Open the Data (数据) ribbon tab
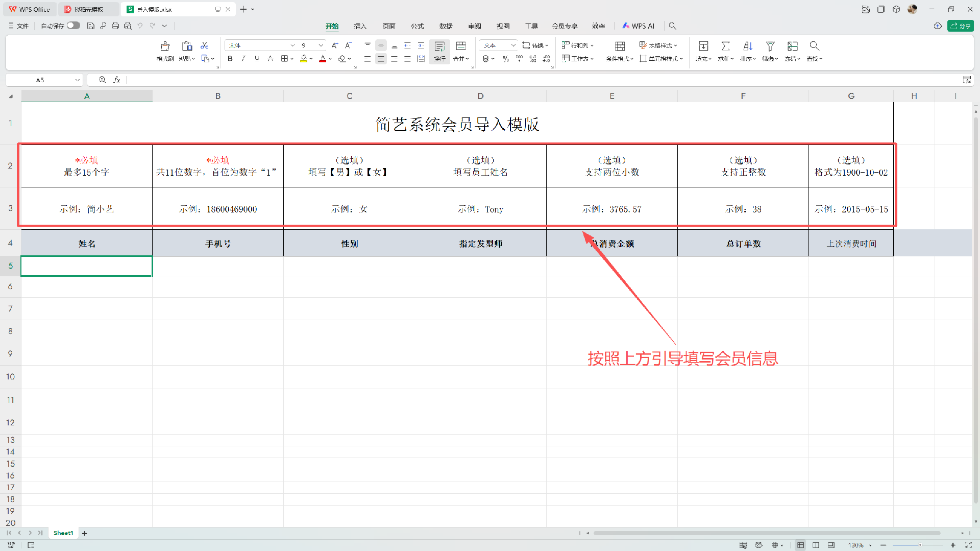Screen dimensions: 980x551 pos(446,26)
